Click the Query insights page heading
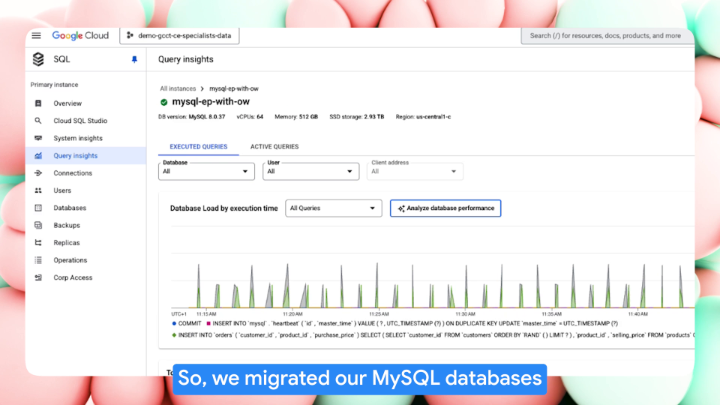This screenshot has height=405, width=720. [186, 59]
